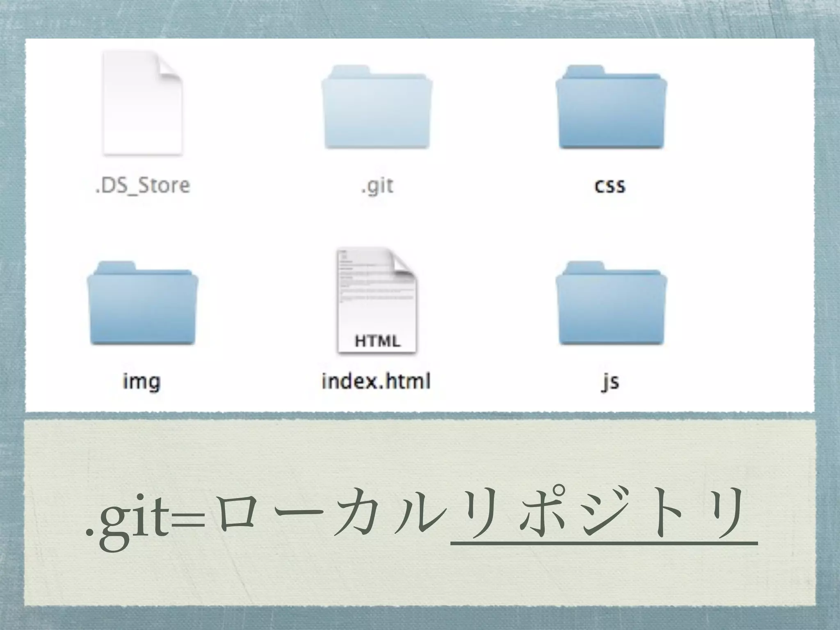Screen dimensions: 840x630
Task: Click the js folder name label
Action: pyautogui.click(x=610, y=382)
